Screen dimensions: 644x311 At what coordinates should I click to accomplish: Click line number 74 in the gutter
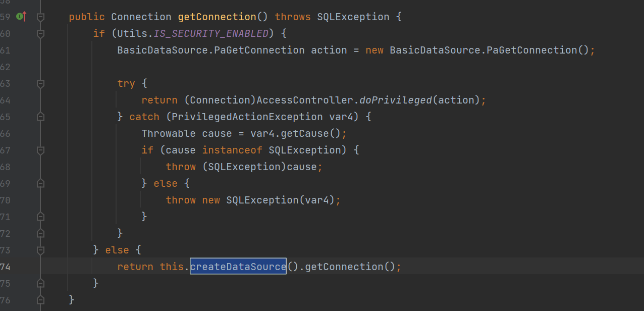tap(6, 267)
